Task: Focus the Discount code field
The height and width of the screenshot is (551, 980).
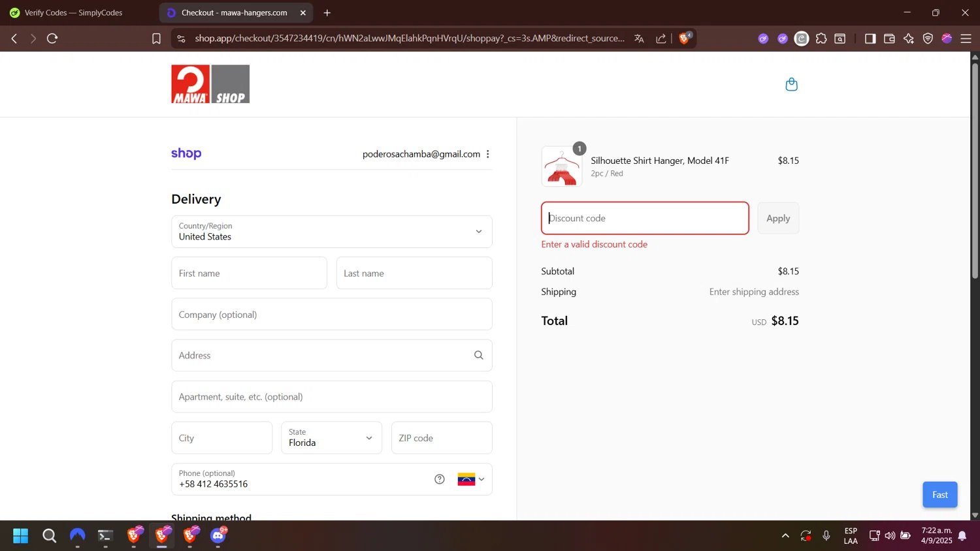Action: click(x=645, y=218)
